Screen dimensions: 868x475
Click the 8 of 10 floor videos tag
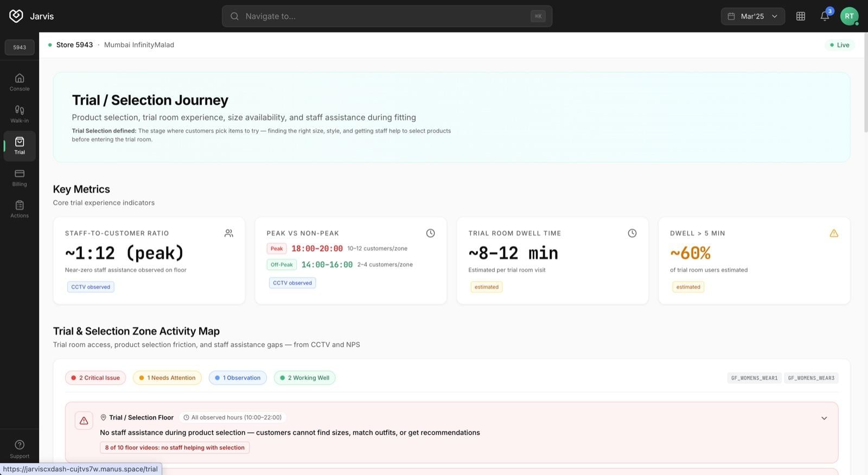[x=175, y=448]
